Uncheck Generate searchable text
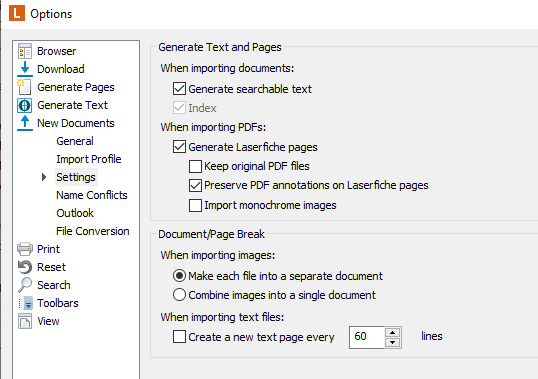The height and width of the screenshot is (379, 538). click(x=179, y=88)
